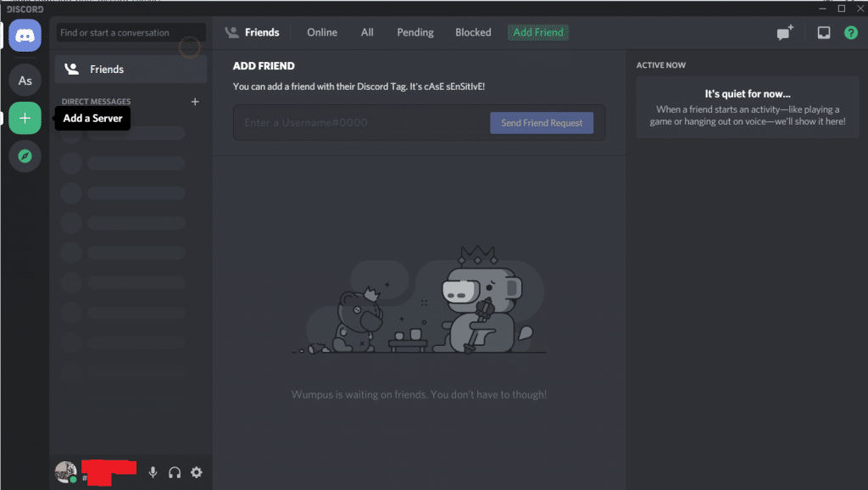Deafen audio with the headphones icon

(x=174, y=472)
